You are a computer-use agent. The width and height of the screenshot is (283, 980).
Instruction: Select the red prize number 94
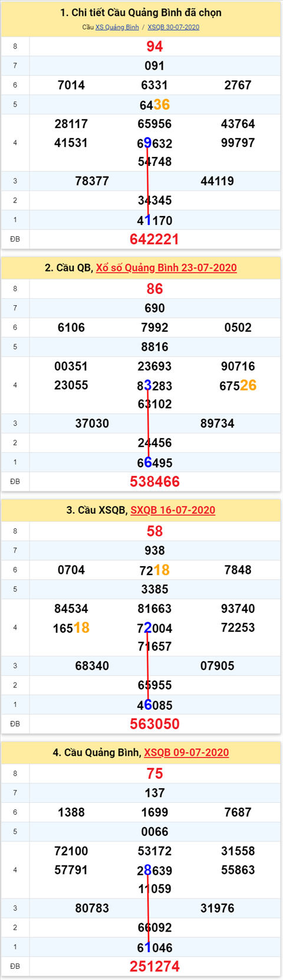[154, 47]
